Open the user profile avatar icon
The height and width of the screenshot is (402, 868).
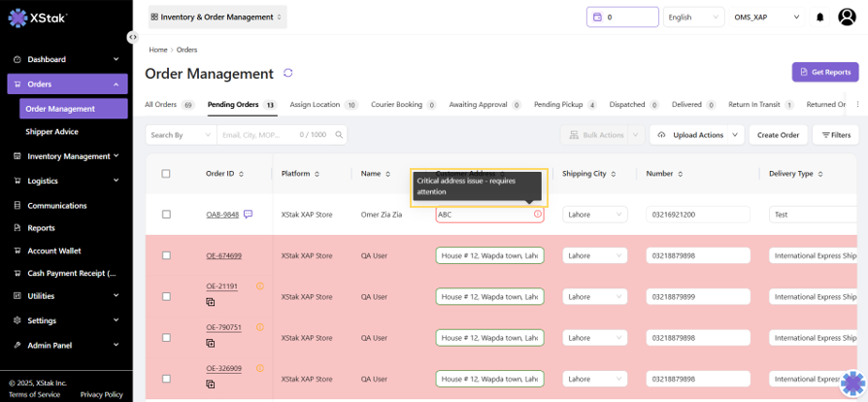[x=846, y=17]
